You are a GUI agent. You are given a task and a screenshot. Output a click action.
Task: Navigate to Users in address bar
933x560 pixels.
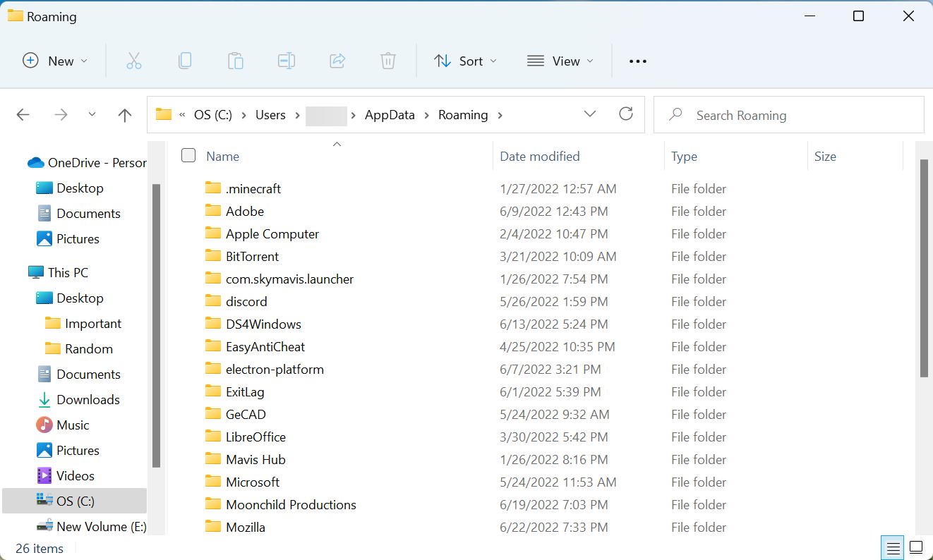click(x=270, y=115)
